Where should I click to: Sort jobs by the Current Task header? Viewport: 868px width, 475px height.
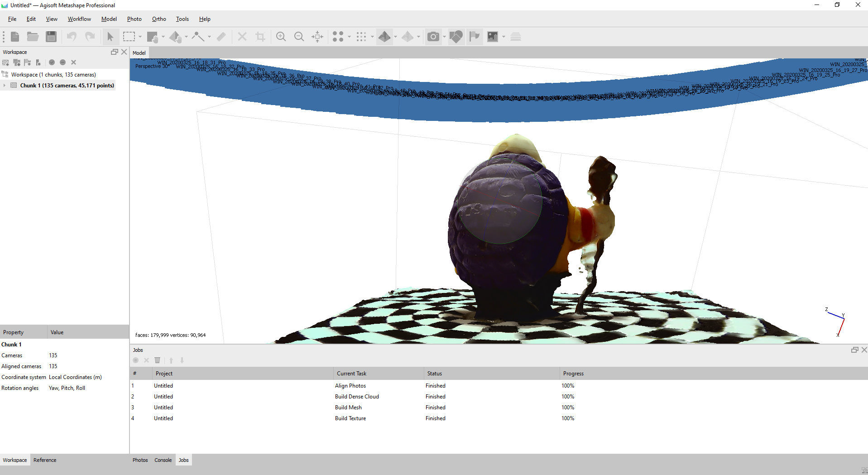(379, 374)
